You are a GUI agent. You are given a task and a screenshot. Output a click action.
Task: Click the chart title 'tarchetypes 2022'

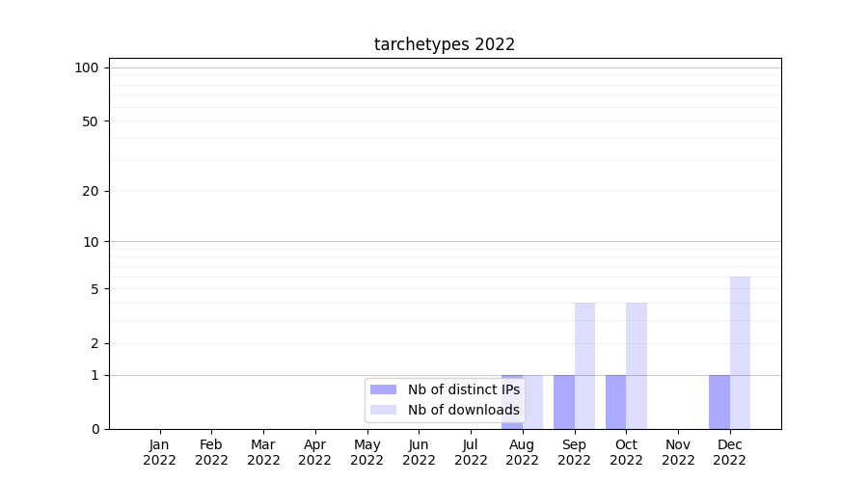(445, 44)
